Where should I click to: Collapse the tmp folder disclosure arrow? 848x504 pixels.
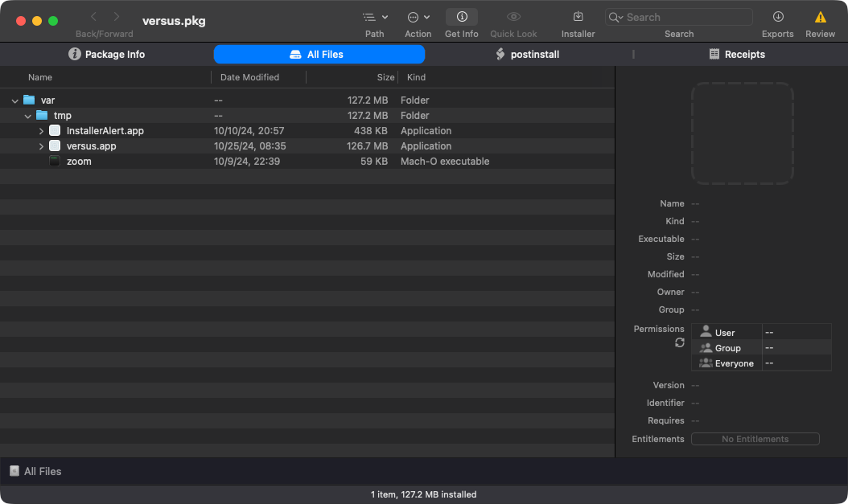pyautogui.click(x=28, y=116)
